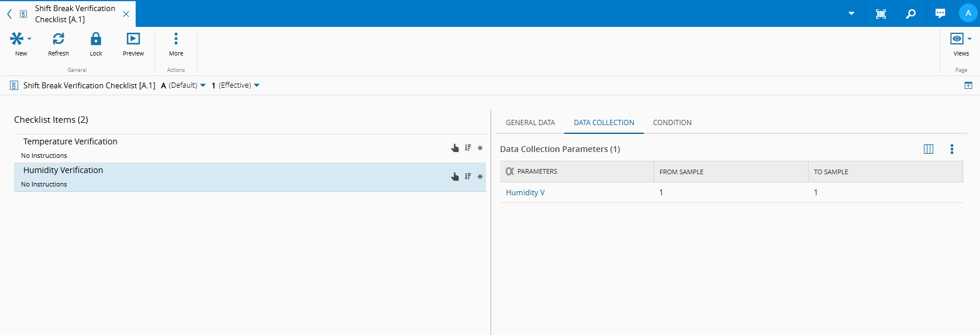Open the search magnifier
The image size is (980, 335).
pyautogui.click(x=910, y=13)
